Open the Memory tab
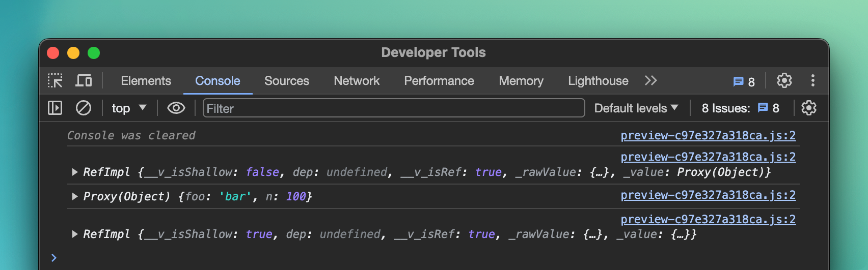The width and height of the screenshot is (868, 270). [x=521, y=81]
